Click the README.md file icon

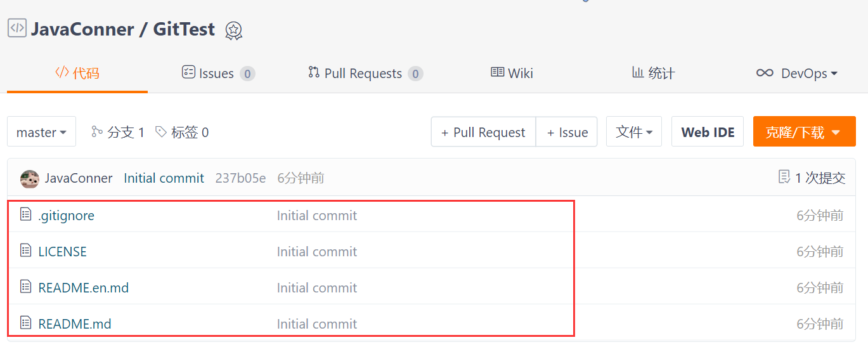(x=26, y=324)
